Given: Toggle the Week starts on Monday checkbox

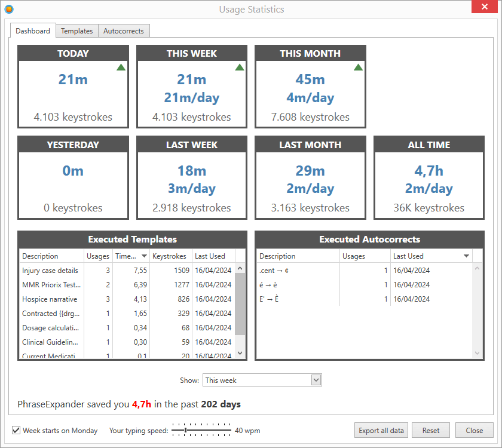Looking at the screenshot, I should 16,430.
